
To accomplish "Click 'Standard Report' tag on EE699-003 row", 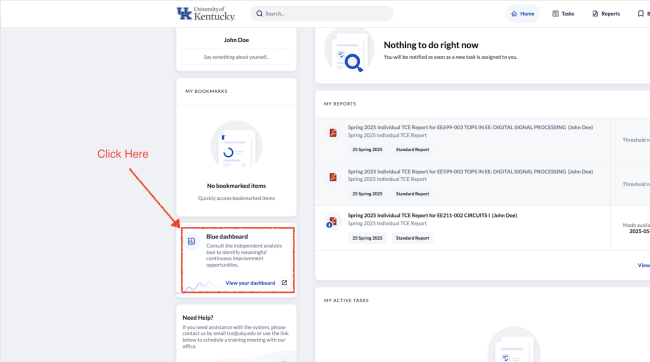I will [412, 150].
